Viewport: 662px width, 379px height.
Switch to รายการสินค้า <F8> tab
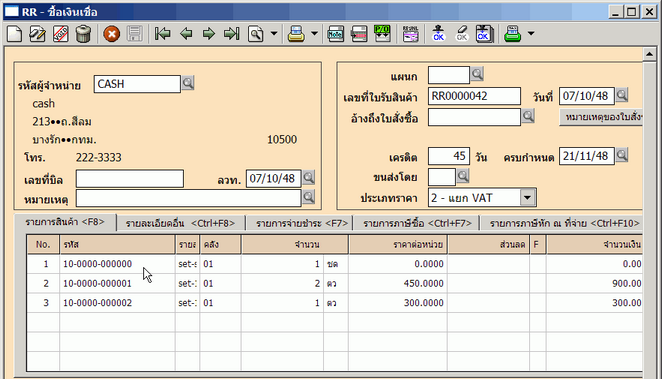click(x=65, y=222)
